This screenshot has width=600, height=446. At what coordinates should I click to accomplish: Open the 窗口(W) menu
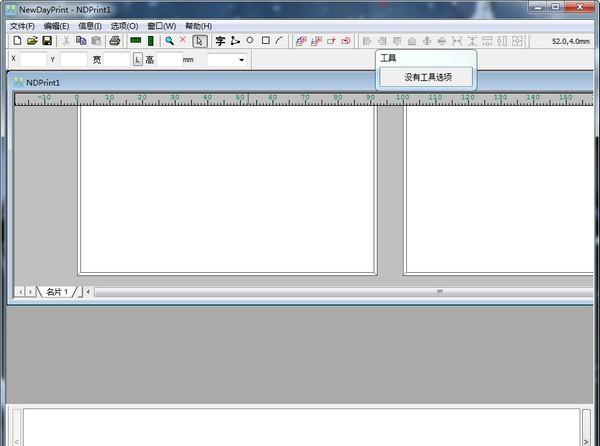(x=161, y=26)
